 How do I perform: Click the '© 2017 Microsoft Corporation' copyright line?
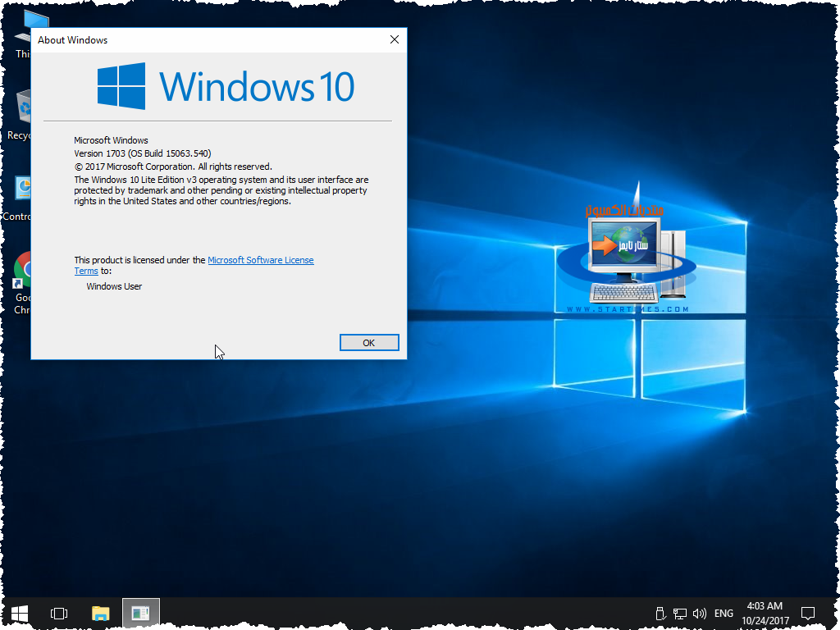tap(173, 167)
